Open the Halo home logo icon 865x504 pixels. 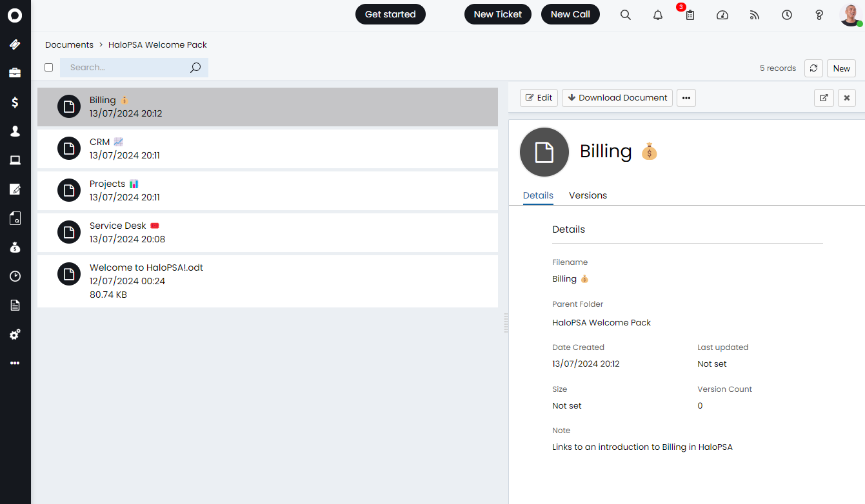coord(15,15)
